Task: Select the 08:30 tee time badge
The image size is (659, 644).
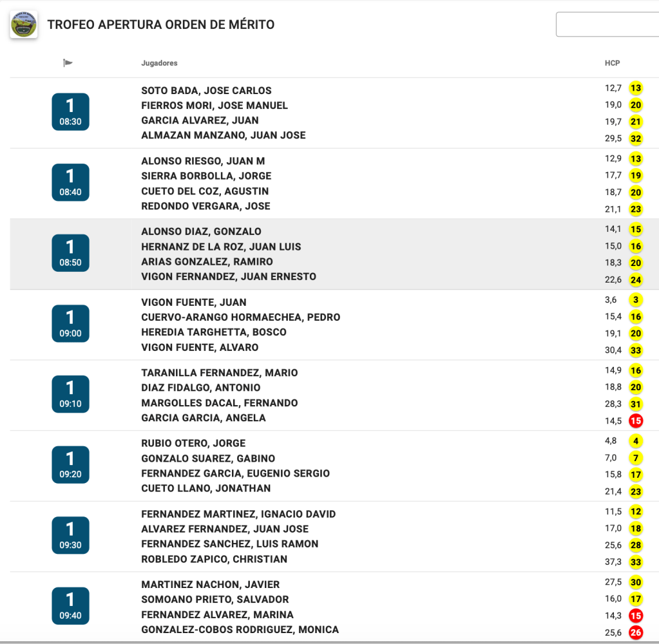Action: coord(70,112)
